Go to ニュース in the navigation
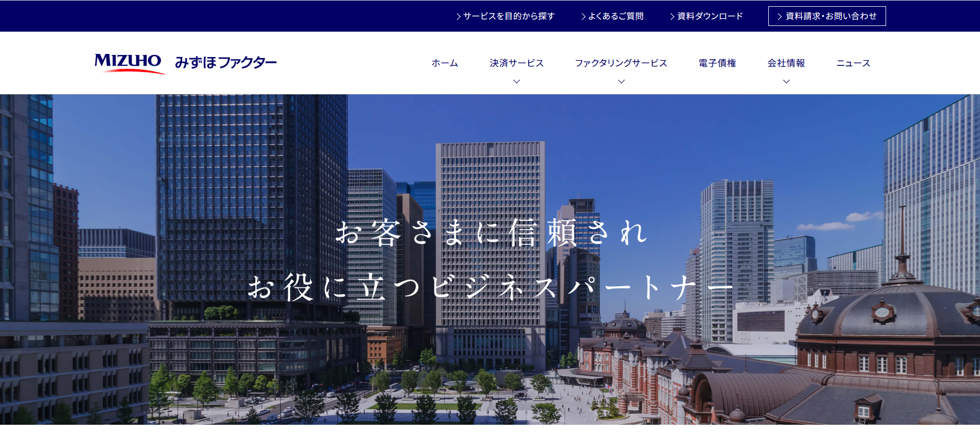This screenshot has height=445, width=980. click(853, 63)
